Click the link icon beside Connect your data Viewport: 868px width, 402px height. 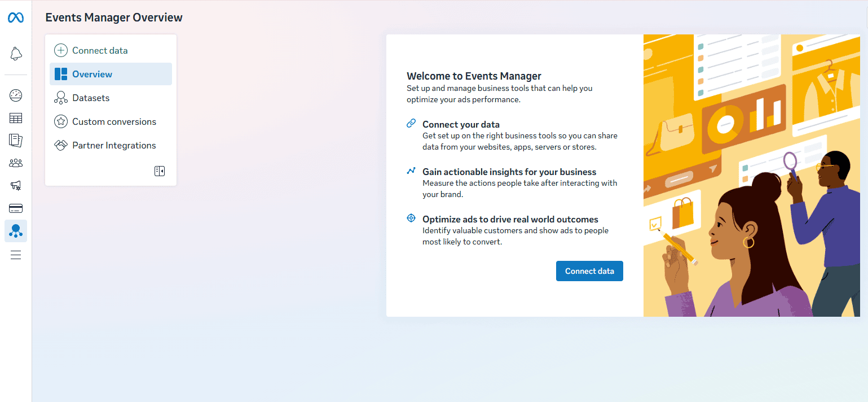click(x=411, y=124)
